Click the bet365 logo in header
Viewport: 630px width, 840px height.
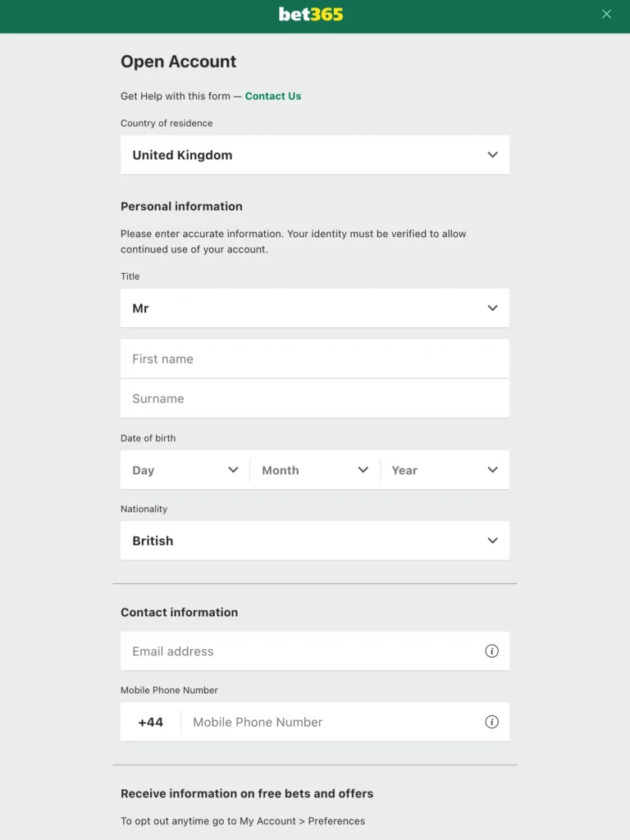311,15
